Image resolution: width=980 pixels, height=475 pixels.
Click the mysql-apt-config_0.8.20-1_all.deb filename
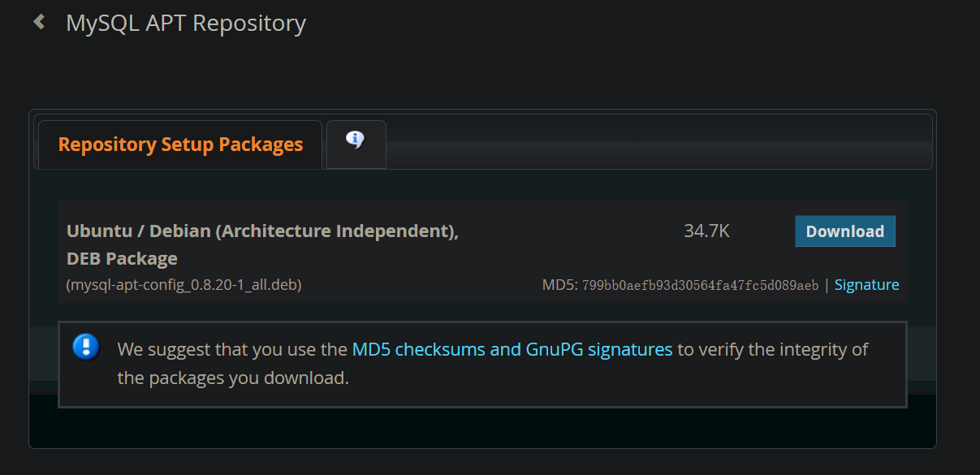pos(184,285)
